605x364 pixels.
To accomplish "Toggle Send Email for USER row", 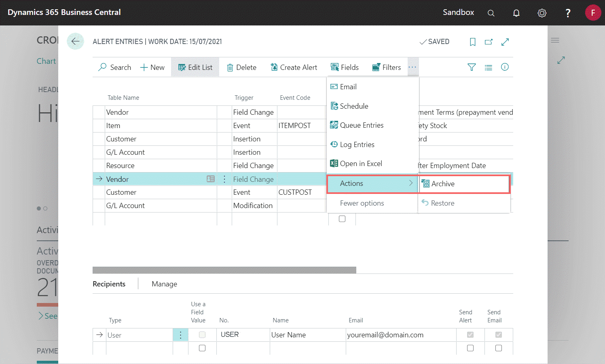I will point(499,335).
